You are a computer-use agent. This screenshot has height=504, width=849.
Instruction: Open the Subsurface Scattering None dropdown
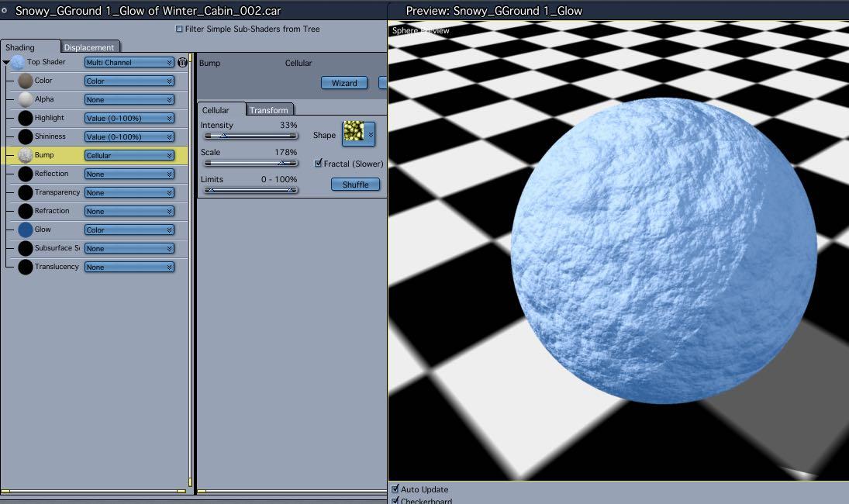coord(129,248)
